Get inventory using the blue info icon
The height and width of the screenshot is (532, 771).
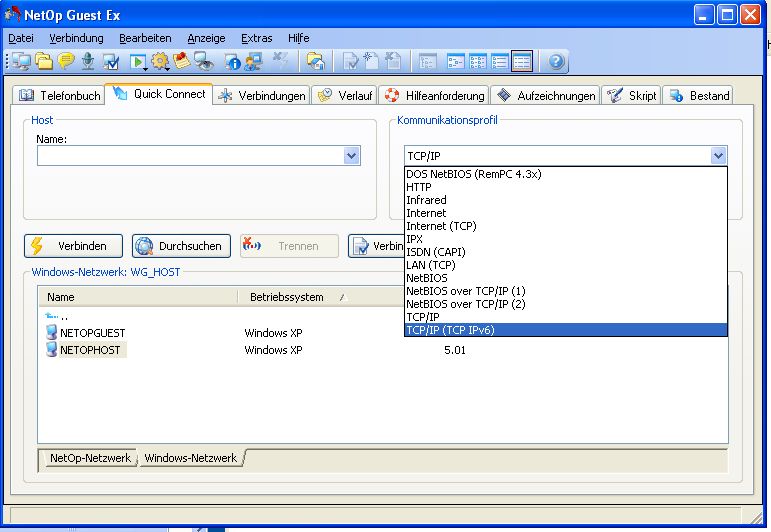[232, 61]
